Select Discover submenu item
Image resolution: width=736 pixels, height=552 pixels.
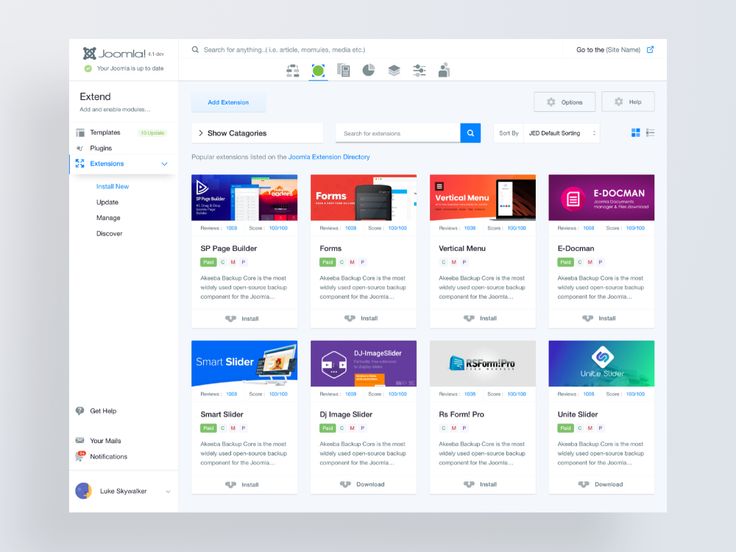(x=109, y=233)
